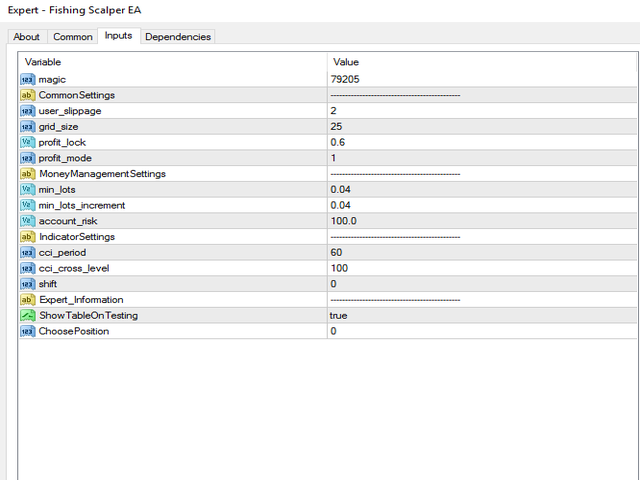The image size is (640, 480).
Task: Select the Inputs tab
Action: coord(118,36)
